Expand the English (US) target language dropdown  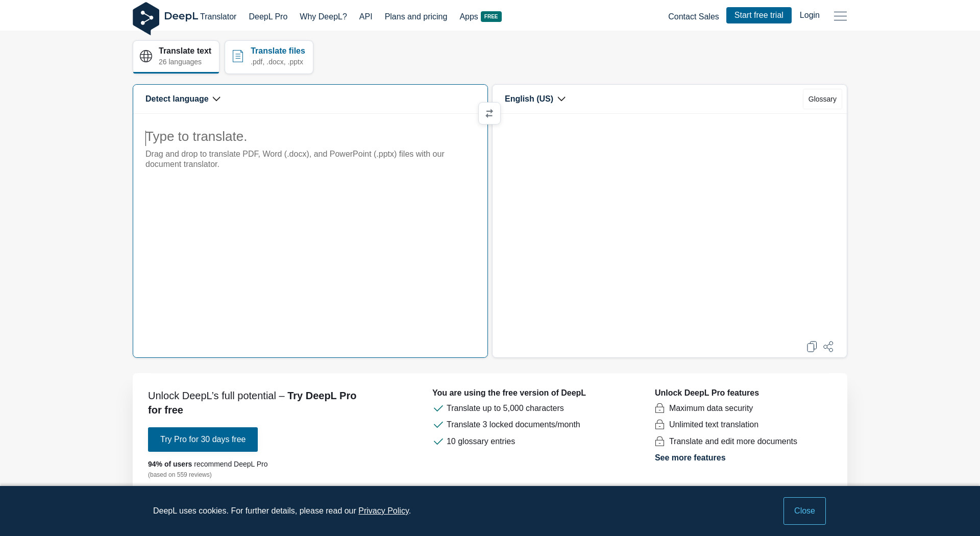(535, 99)
